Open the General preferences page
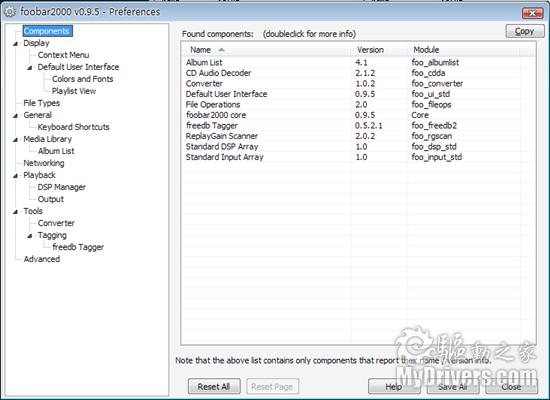This screenshot has height=400, width=550. coord(38,115)
